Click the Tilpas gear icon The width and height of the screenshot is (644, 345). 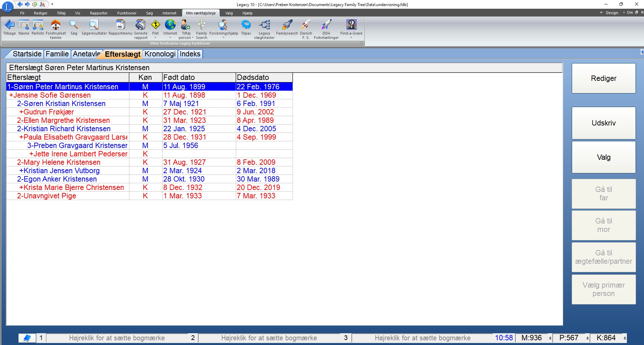click(246, 25)
